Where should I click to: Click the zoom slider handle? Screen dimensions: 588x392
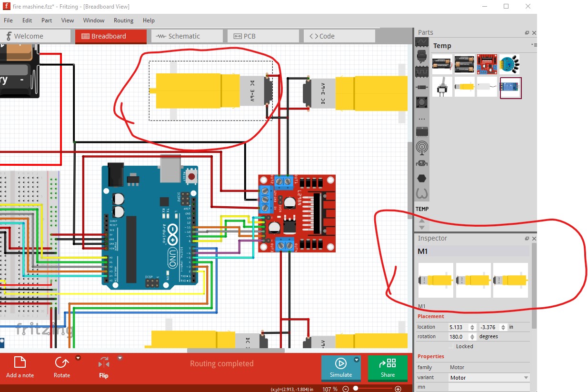pos(355,389)
